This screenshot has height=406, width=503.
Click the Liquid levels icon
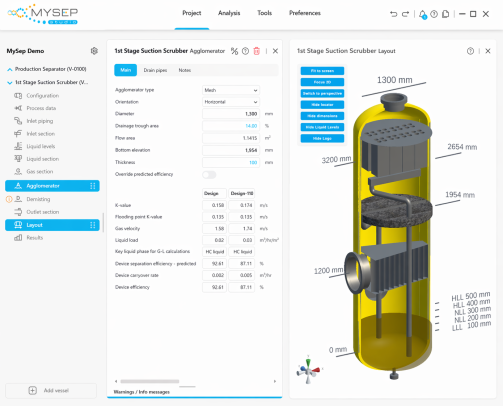pyautogui.click(x=18, y=146)
